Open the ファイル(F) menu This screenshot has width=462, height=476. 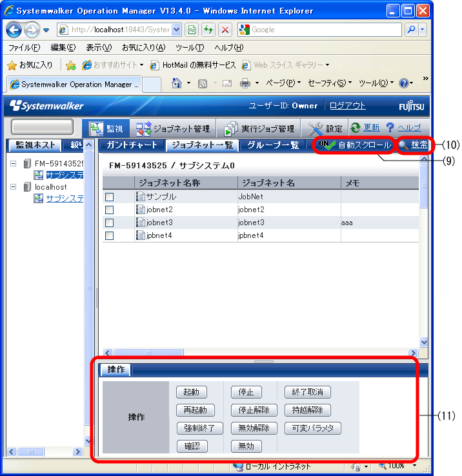coord(24,48)
